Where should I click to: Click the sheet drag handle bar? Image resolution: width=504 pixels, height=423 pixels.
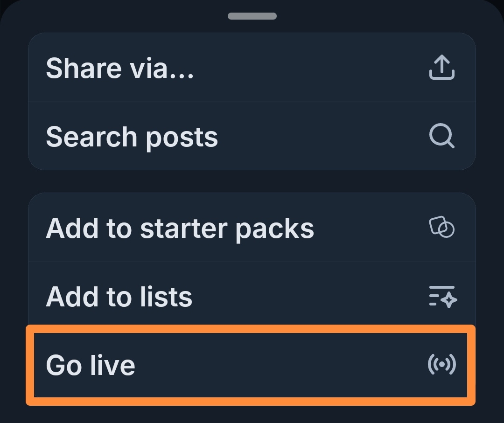pyautogui.click(x=252, y=16)
